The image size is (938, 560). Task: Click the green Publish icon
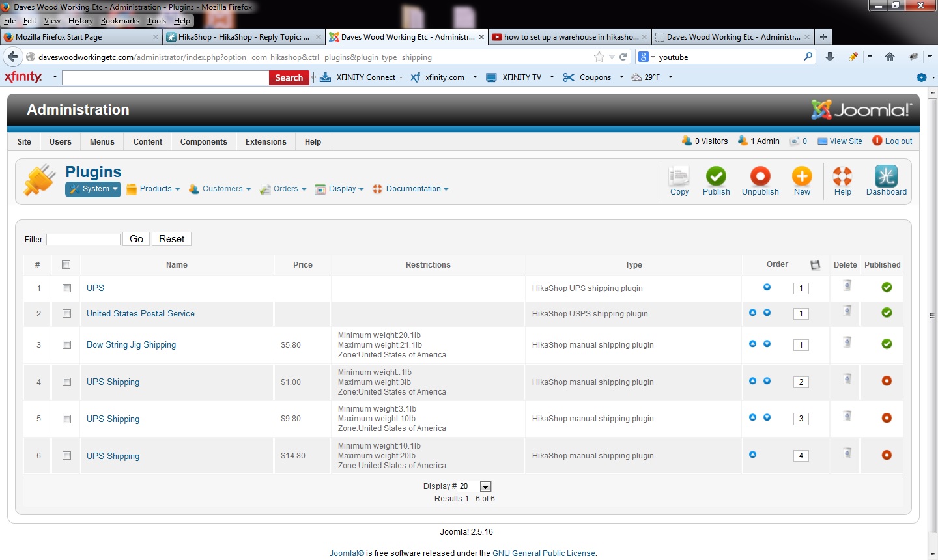pos(716,176)
